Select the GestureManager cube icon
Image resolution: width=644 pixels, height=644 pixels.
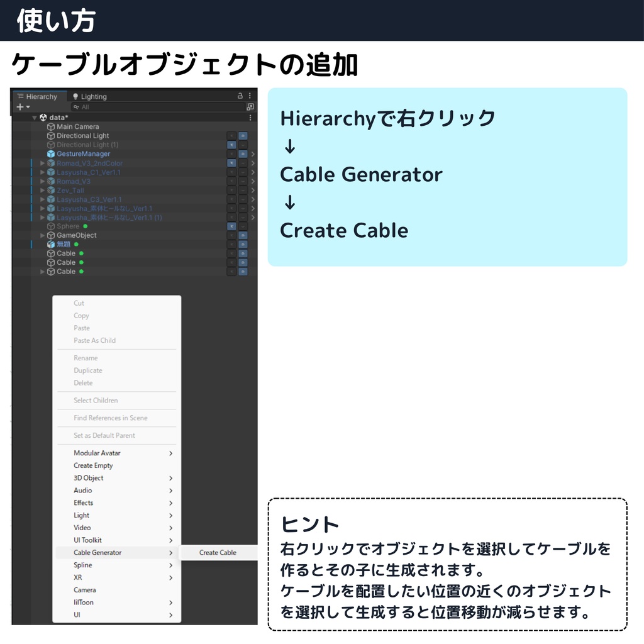click(51, 153)
